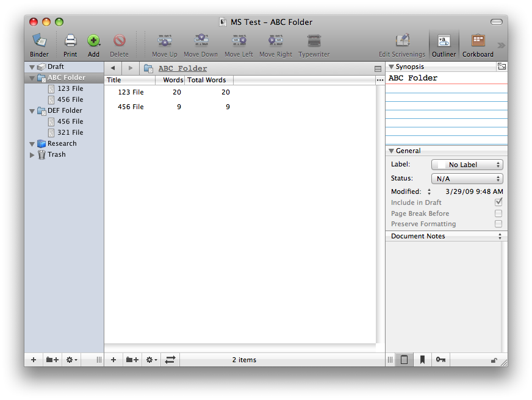Open outliner gear action menu
The image size is (532, 400).
click(151, 360)
